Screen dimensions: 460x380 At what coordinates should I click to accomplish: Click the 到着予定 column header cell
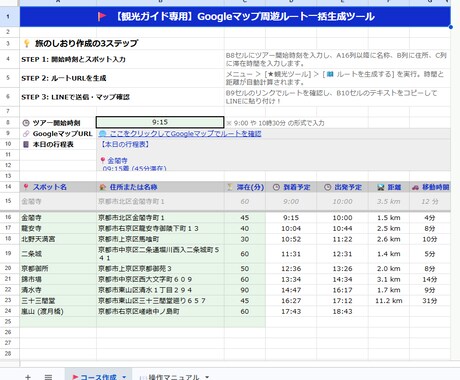[x=291, y=187]
